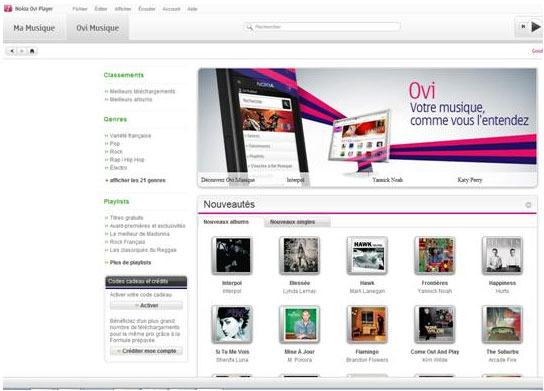Go to the home page icon
This screenshot has width=544, height=391.
[32, 51]
